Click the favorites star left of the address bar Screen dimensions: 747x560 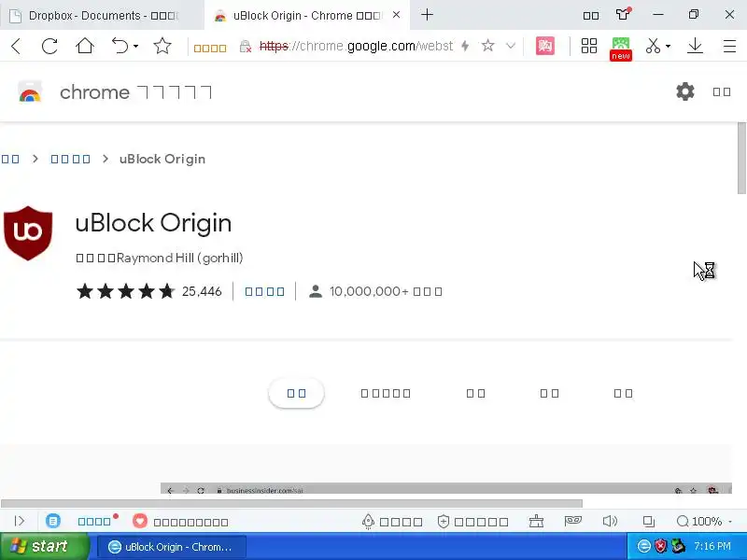(x=162, y=46)
